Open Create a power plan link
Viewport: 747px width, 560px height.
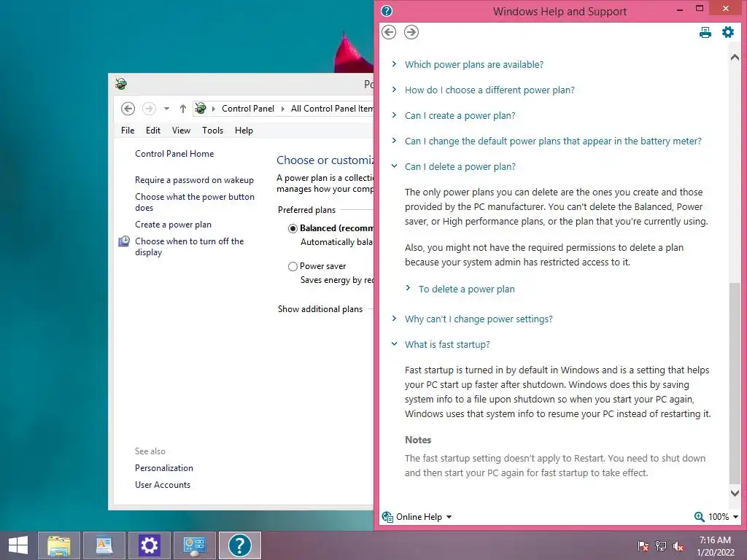[x=173, y=225]
